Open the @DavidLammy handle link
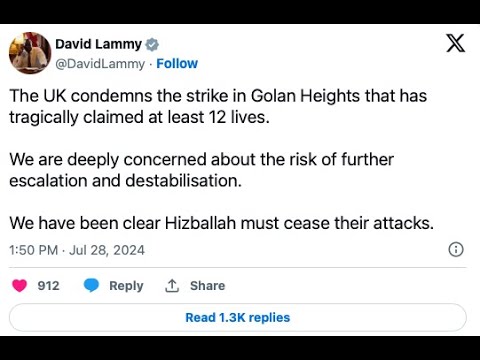The image size is (480, 360). (x=100, y=64)
